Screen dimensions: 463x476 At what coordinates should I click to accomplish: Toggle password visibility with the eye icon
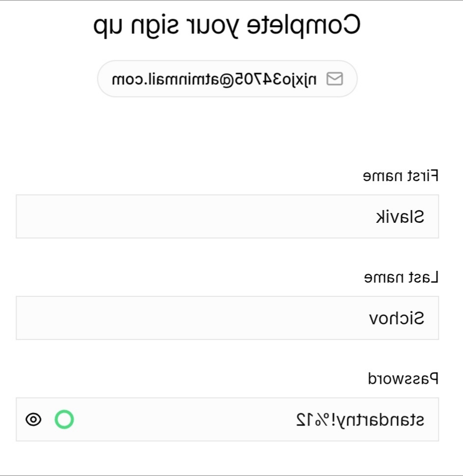click(33, 420)
